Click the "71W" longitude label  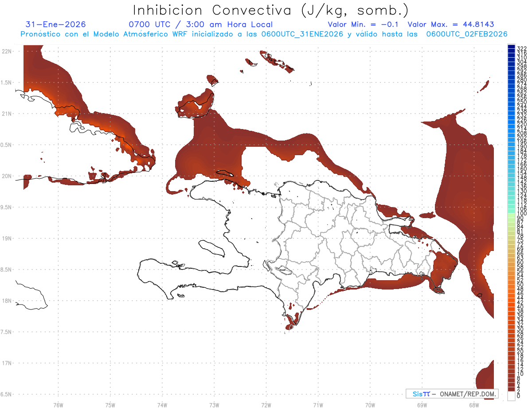click(x=318, y=405)
